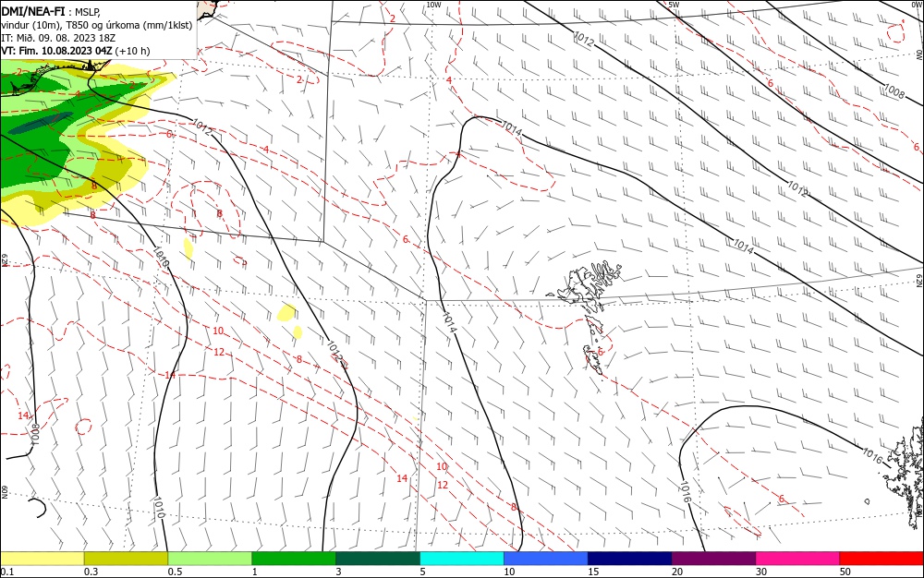Viewport: 924px width, 578px height.
Task: Click the '60N' latitude label
Action: tap(4, 492)
